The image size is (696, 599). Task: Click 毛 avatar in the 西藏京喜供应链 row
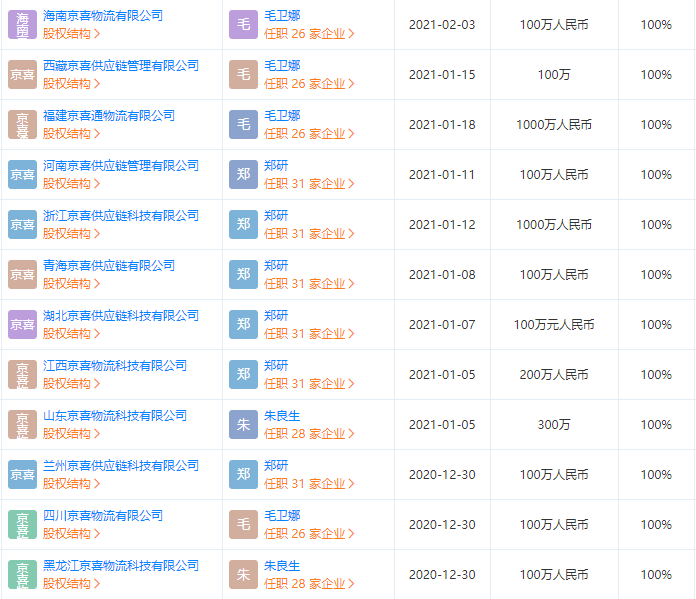(x=243, y=75)
